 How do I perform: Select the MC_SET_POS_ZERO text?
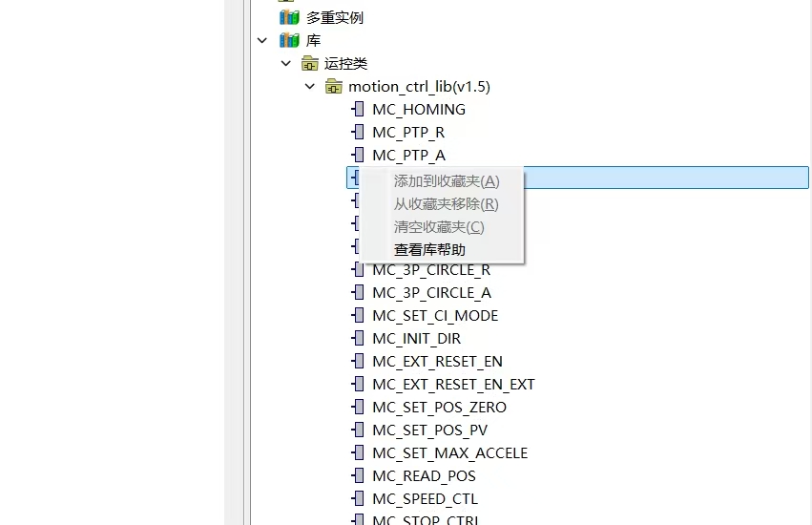pyautogui.click(x=439, y=408)
